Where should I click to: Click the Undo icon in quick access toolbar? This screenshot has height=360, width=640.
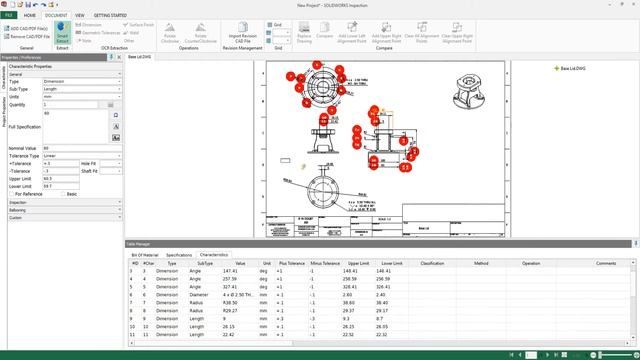36,5
